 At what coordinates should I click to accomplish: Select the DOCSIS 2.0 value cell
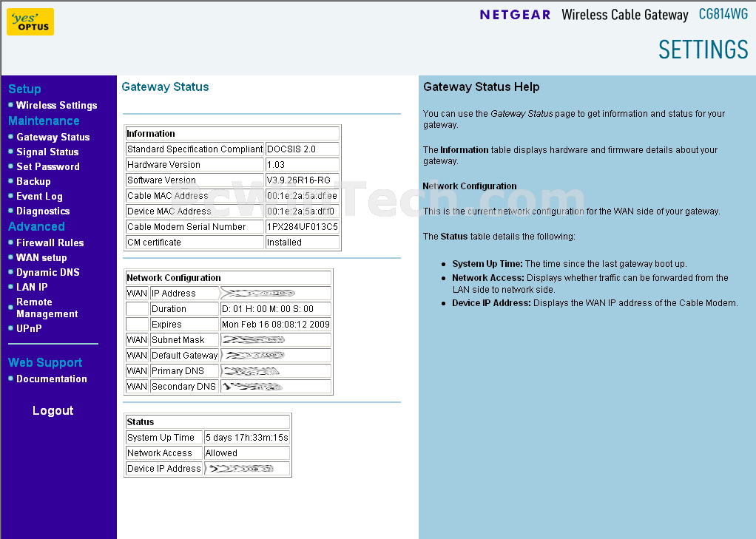click(303, 149)
